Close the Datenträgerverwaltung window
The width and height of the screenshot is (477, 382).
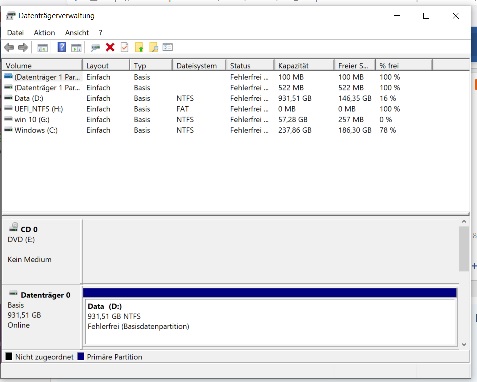pos(456,16)
